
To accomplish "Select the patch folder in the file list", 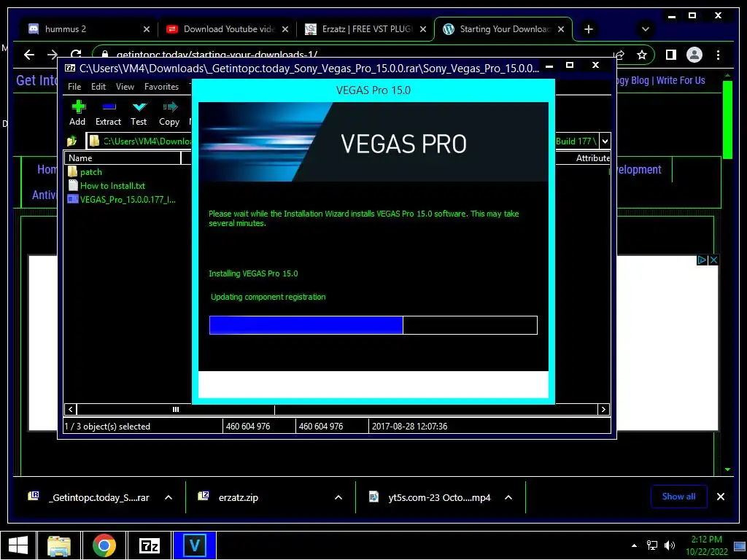I will (x=85, y=172).
